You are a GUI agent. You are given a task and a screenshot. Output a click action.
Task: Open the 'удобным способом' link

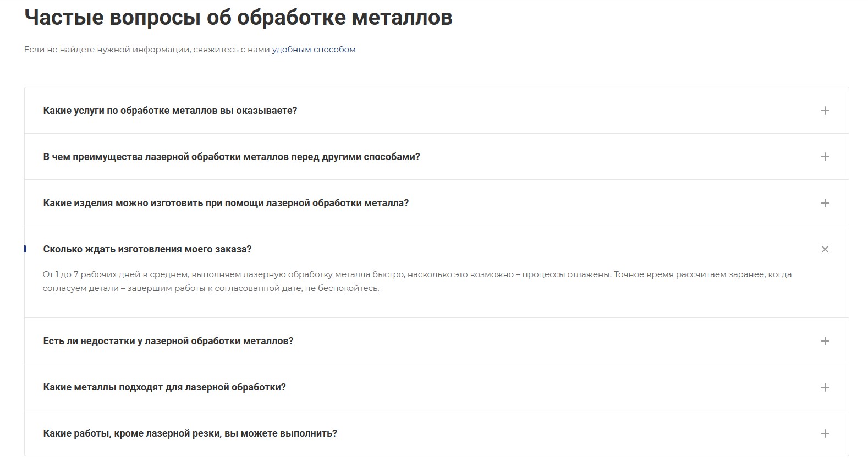313,49
